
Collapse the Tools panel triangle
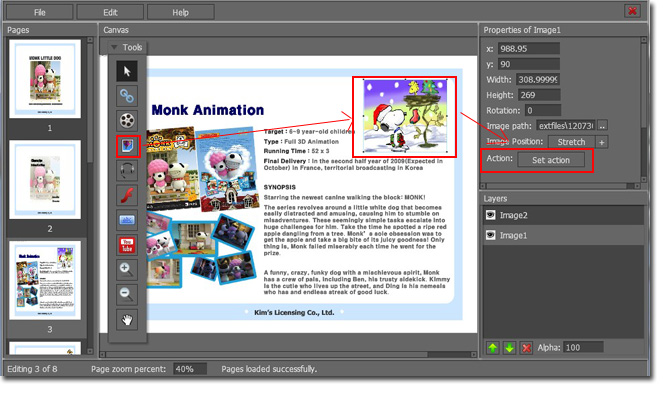[x=114, y=48]
